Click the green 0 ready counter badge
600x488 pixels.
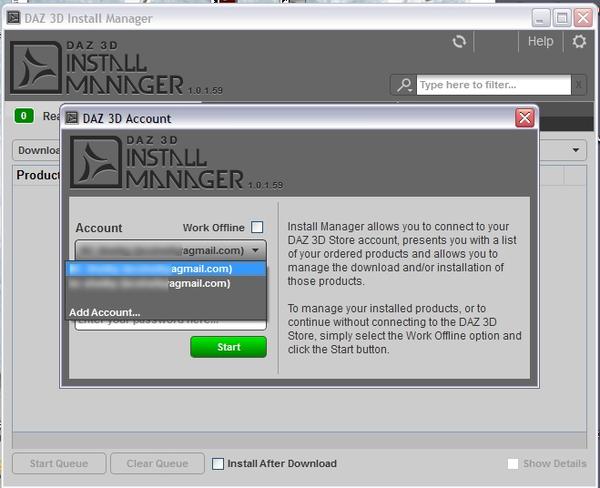[x=24, y=116]
